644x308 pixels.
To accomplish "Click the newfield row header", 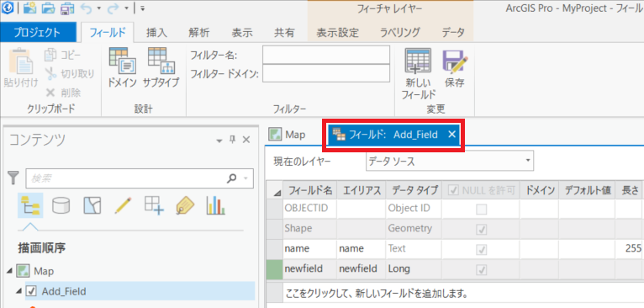I will click(x=274, y=269).
